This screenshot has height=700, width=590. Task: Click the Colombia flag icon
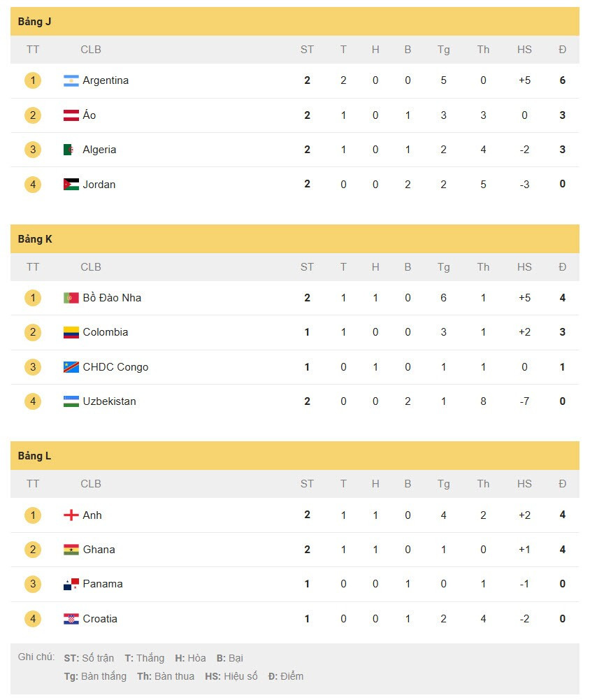click(71, 332)
